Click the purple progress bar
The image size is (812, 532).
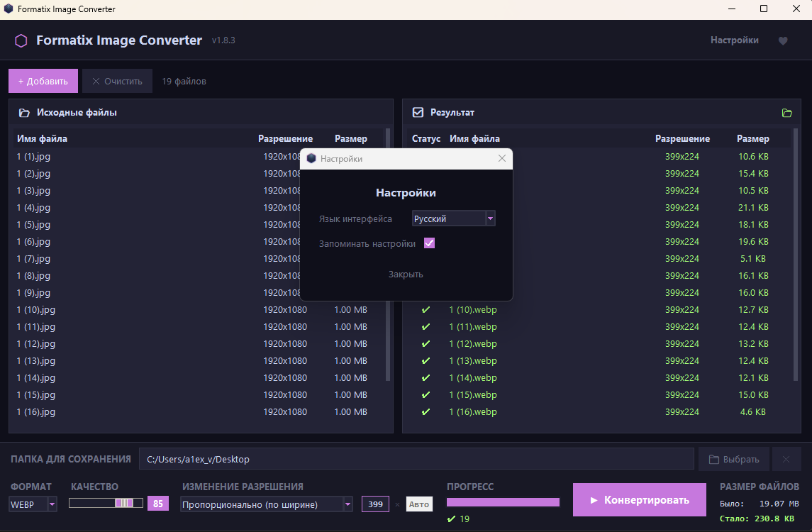coord(503,502)
